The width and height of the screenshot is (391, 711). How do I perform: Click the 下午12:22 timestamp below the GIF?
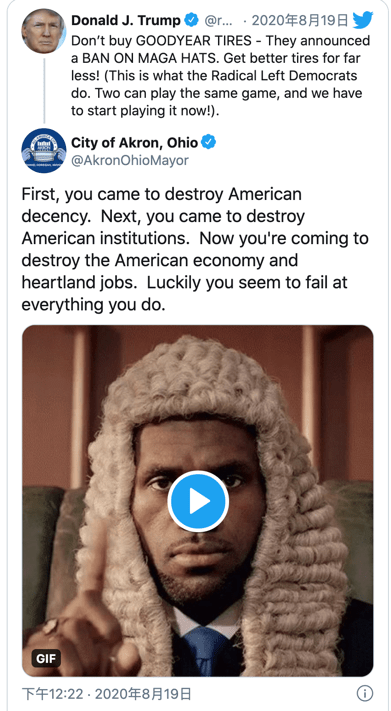54,693
